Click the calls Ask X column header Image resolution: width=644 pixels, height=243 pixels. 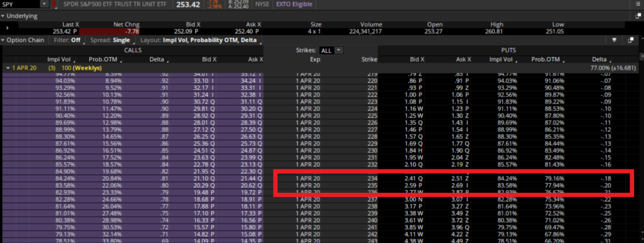tap(255, 60)
